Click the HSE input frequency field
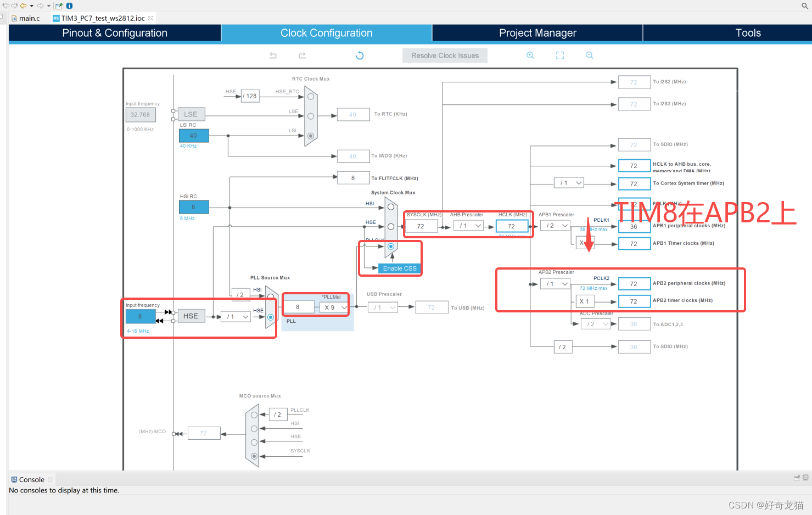 point(140,316)
